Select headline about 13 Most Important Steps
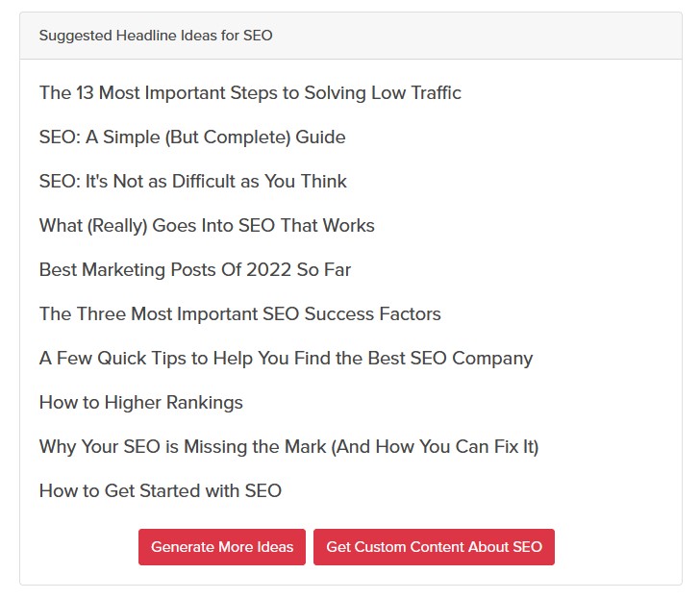This screenshot has height=599, width=700. point(250,93)
